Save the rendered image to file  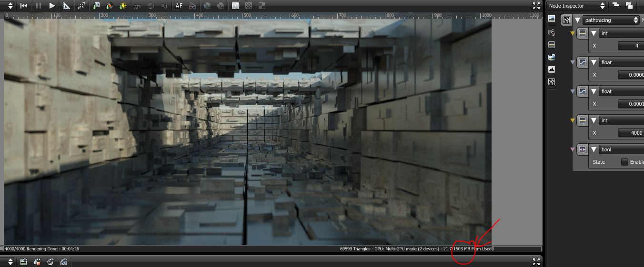coord(97,6)
